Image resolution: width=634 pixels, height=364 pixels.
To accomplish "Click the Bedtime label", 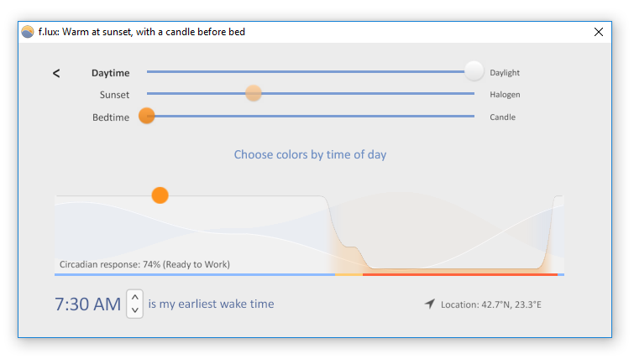I will click(x=111, y=117).
